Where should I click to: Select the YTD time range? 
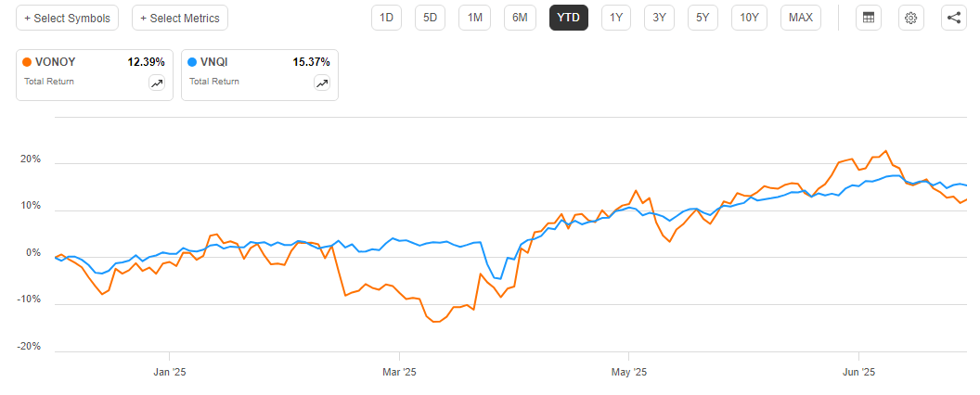point(569,18)
